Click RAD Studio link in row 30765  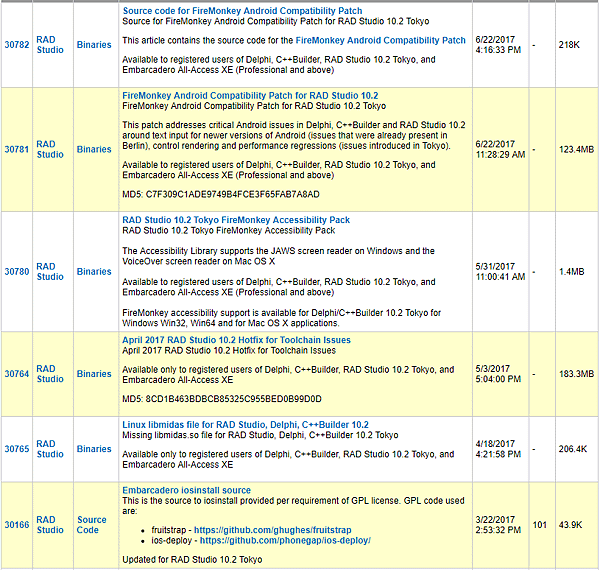pyautogui.click(x=50, y=449)
